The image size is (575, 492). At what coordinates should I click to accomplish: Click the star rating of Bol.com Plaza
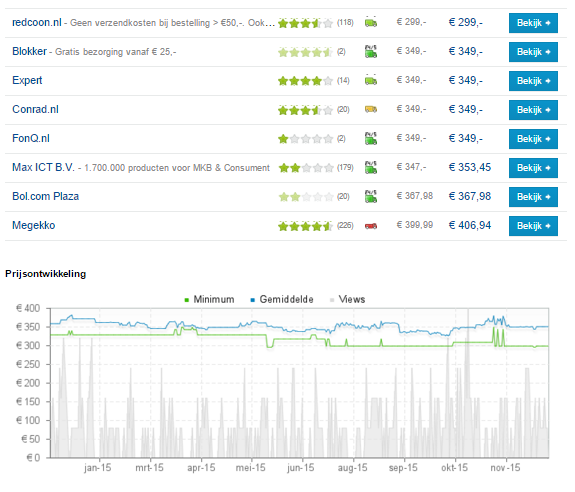[x=305, y=197]
